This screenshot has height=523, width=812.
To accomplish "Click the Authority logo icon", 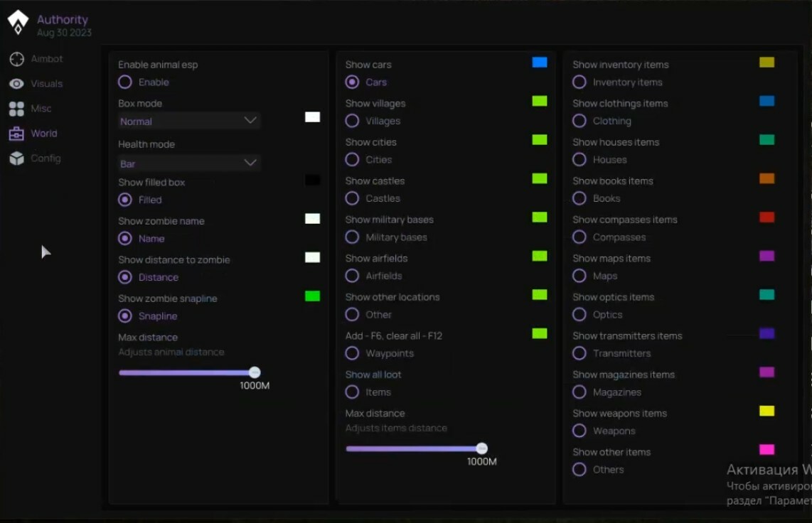I will pos(18,23).
